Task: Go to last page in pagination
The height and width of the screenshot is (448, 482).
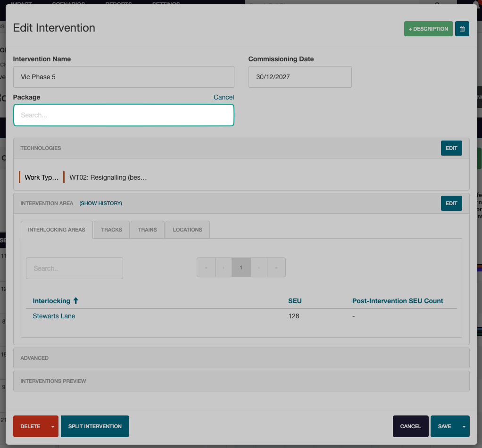Action: click(x=276, y=267)
